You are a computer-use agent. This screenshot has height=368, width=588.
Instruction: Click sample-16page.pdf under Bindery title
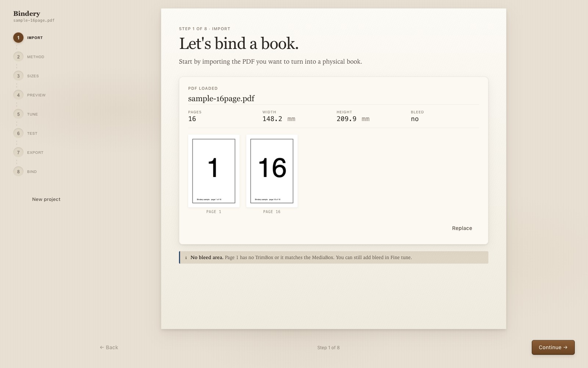(34, 21)
